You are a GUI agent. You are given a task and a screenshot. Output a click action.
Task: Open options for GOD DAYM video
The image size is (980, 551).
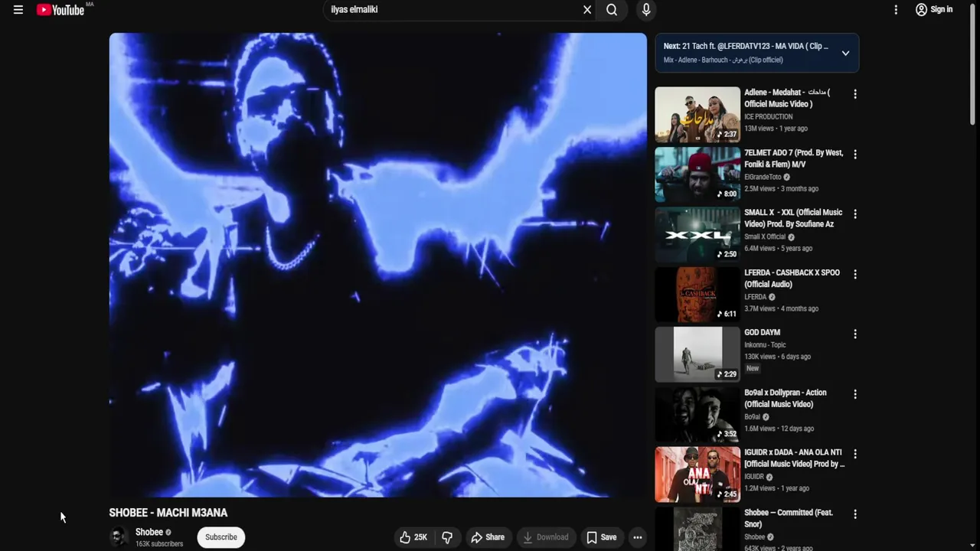(x=855, y=334)
